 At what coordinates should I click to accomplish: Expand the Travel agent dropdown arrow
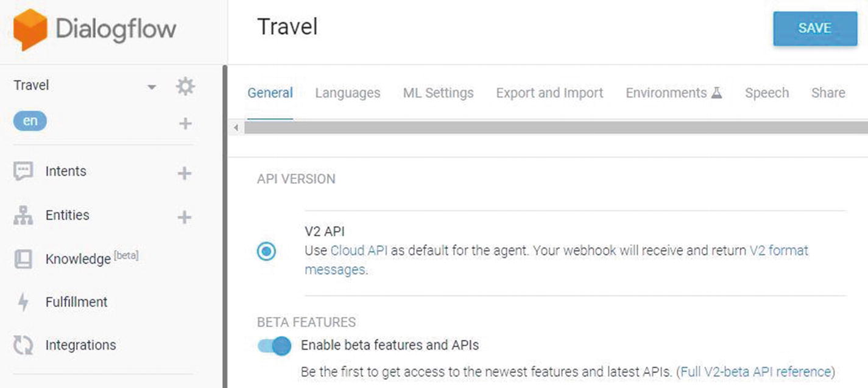(x=152, y=87)
